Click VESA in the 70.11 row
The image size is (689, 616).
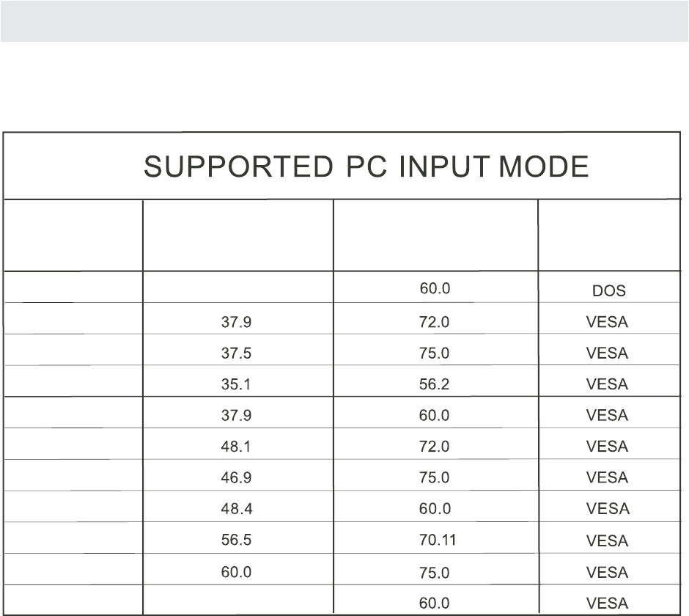607,541
